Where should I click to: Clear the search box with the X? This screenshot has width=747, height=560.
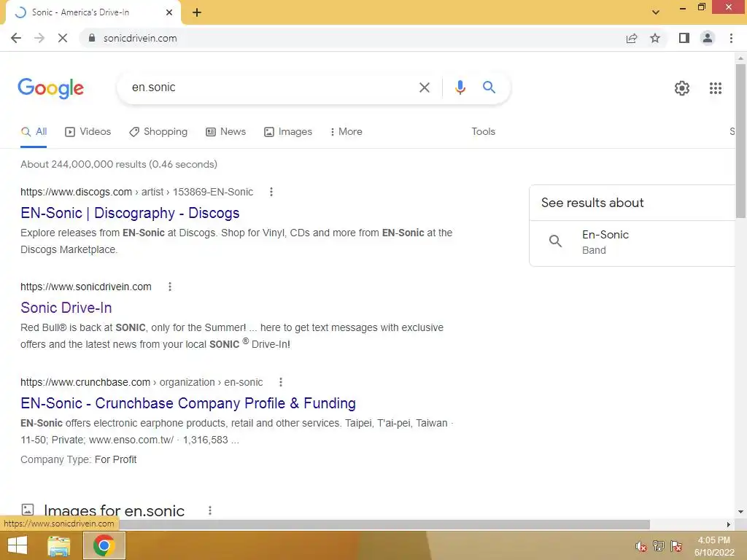pos(424,87)
